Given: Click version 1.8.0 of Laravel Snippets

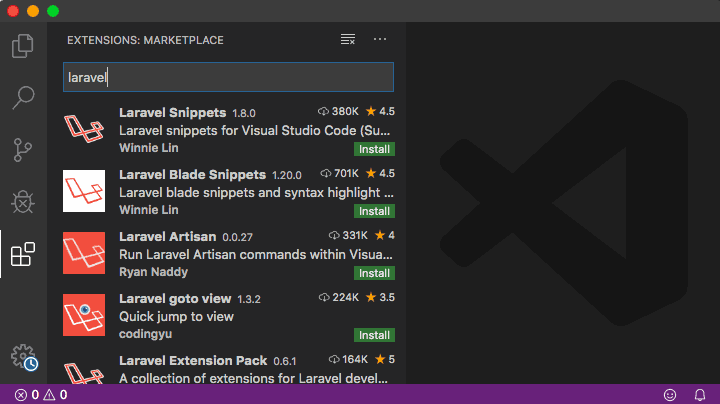Looking at the screenshot, I should tap(244, 113).
